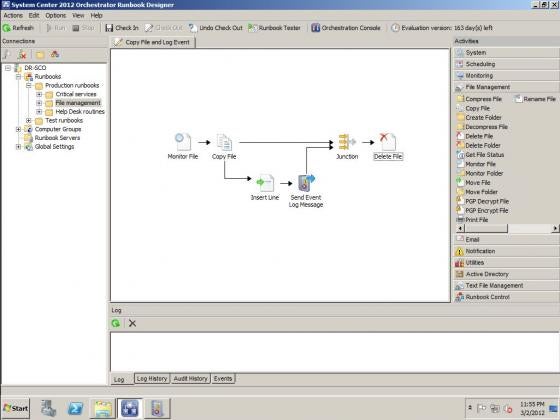Open the Help menu

[96, 15]
